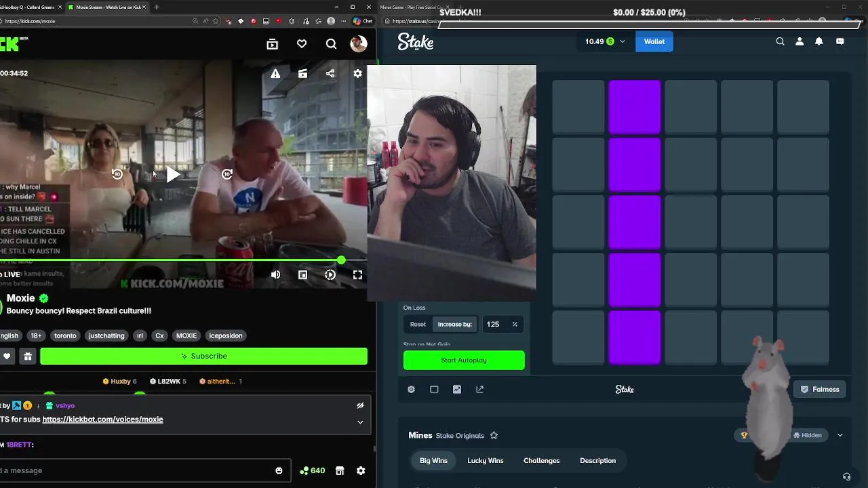This screenshot has width=868, height=488.
Task: Open Kick search magnifier icon
Action: point(331,44)
